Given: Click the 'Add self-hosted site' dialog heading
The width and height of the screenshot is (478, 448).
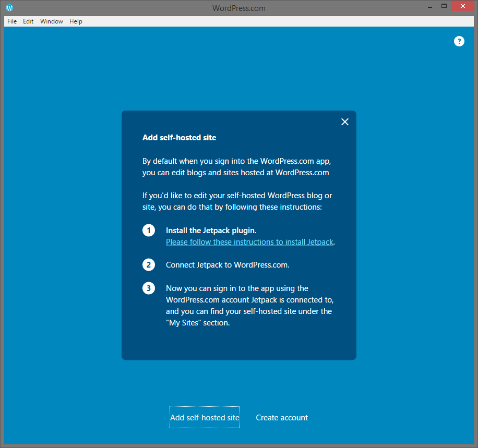Looking at the screenshot, I should click(180, 138).
